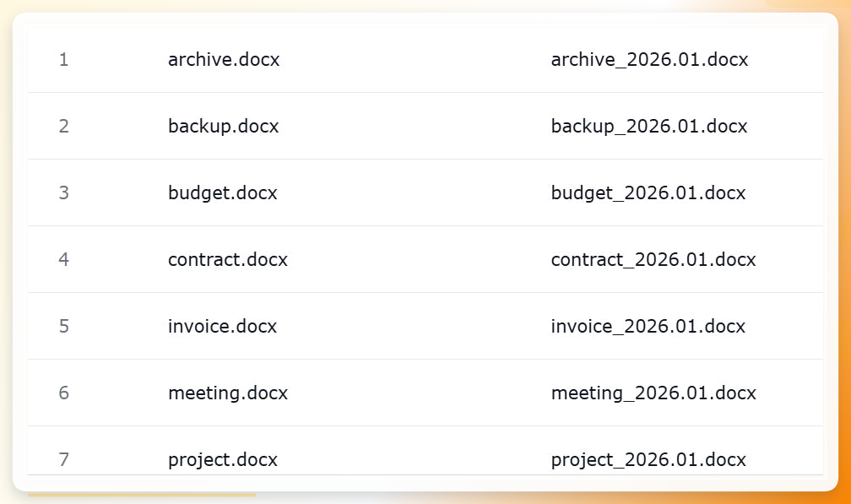This screenshot has height=504, width=851.
Task: Select the archive.docx original filename
Action: click(224, 59)
